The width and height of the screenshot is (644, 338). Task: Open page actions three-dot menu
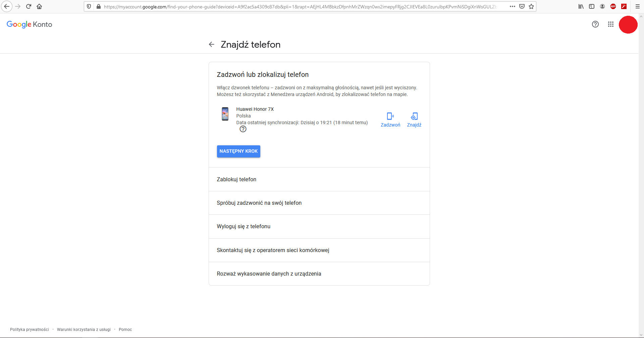[x=512, y=6]
